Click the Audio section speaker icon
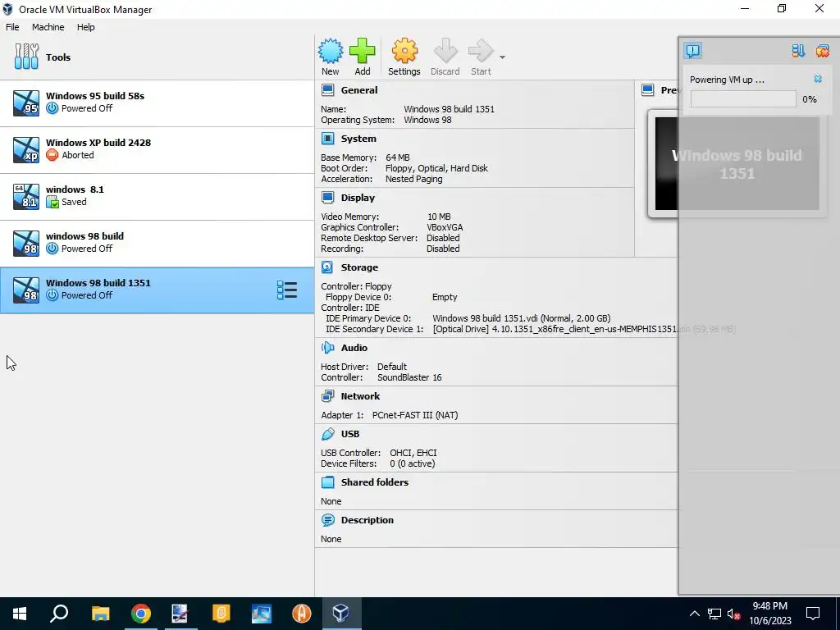 (x=327, y=347)
